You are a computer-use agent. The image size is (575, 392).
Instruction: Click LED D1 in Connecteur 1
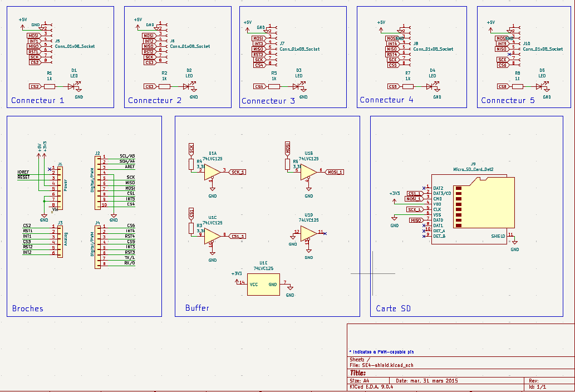coord(71,86)
